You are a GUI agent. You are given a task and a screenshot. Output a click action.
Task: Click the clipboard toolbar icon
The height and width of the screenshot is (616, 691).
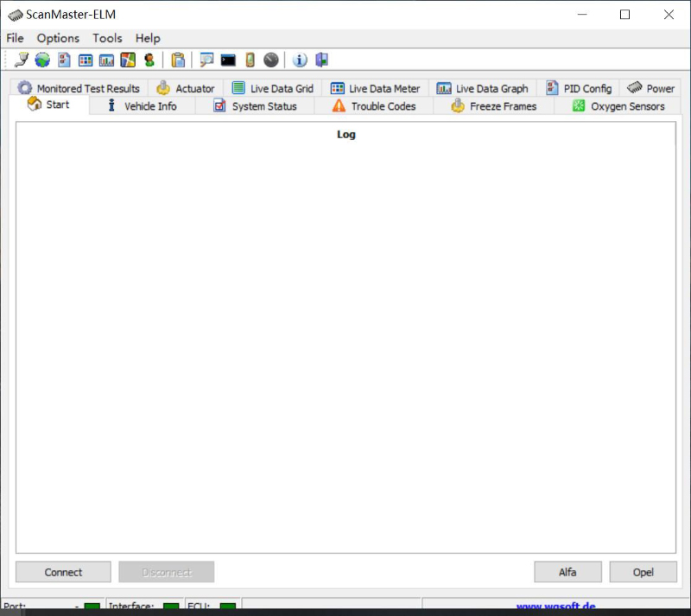click(x=178, y=60)
